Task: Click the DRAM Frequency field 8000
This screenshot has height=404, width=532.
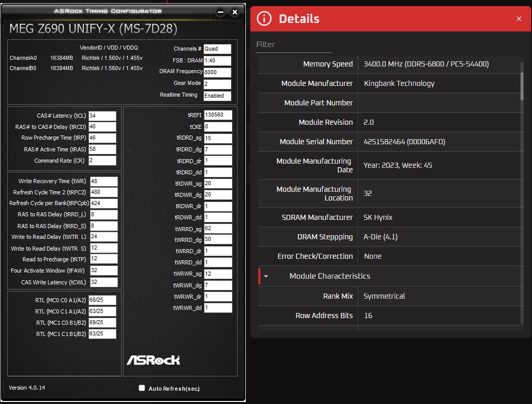Action: coord(217,72)
